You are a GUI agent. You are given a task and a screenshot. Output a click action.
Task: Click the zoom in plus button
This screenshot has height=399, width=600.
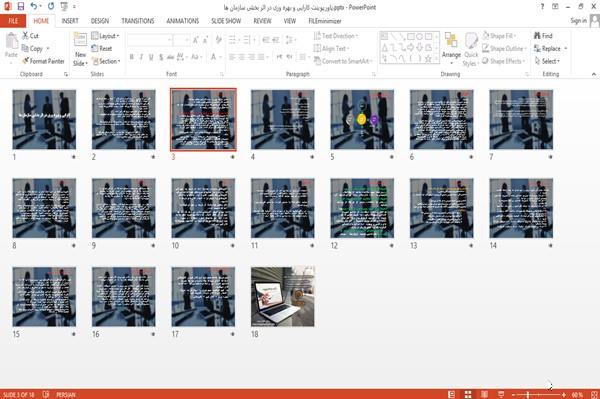(564, 394)
